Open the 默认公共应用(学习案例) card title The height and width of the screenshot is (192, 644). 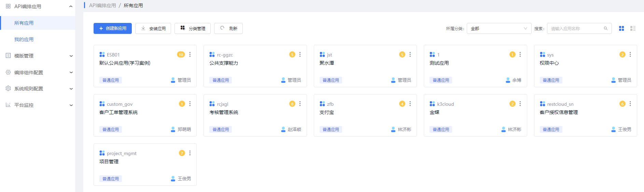coord(125,63)
